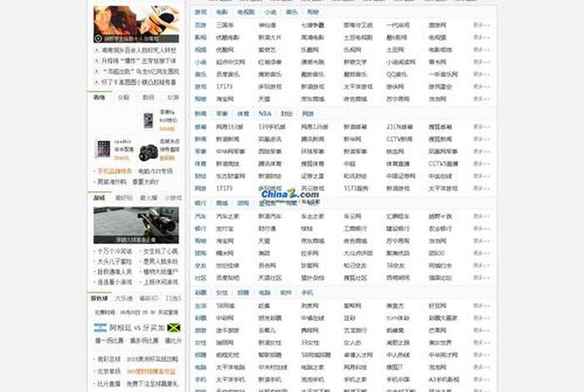584x392 pixels.
Task: Switch to the NBA tab
Action: [264, 113]
